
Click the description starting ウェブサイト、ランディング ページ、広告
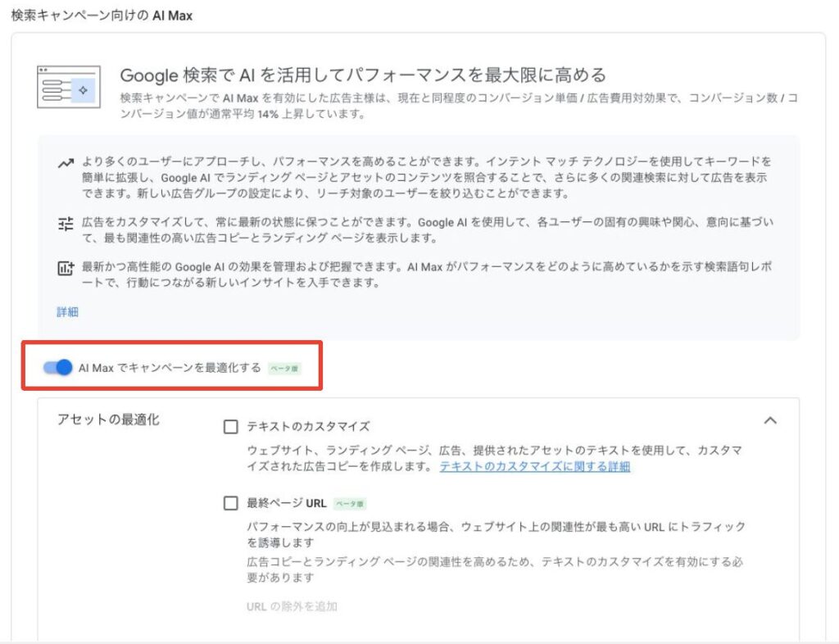pos(494,458)
